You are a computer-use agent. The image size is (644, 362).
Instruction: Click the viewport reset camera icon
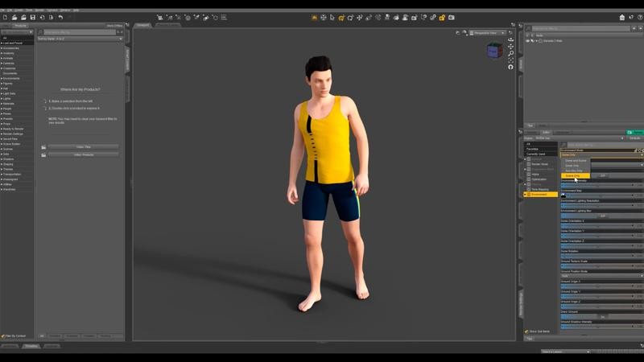click(x=510, y=67)
